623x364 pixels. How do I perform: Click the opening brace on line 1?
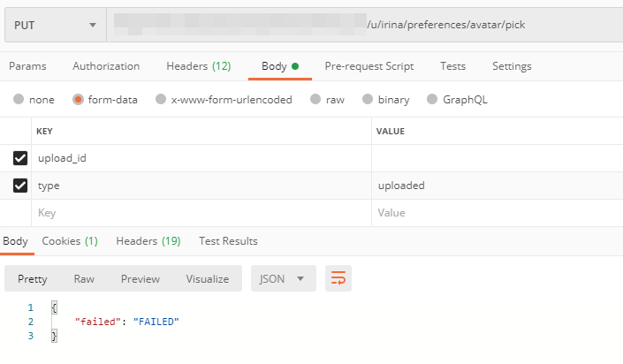54,307
